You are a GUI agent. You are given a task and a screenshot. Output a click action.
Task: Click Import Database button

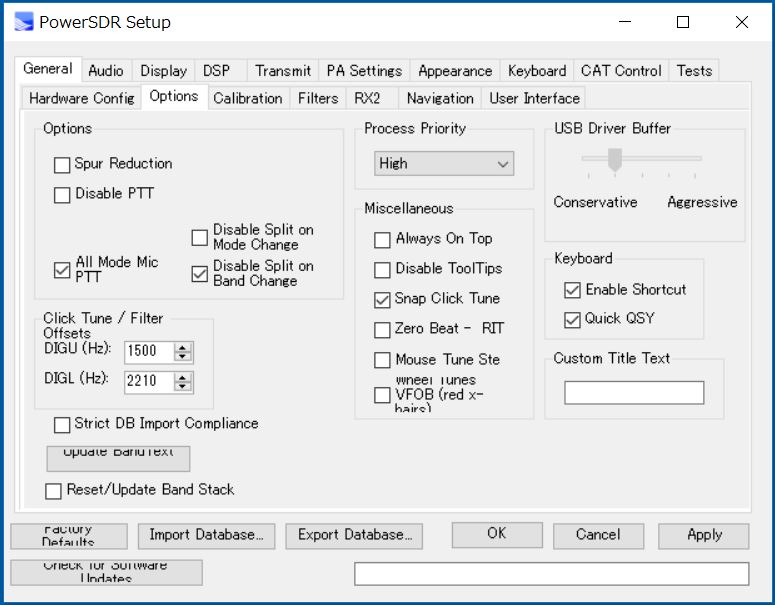click(x=206, y=536)
